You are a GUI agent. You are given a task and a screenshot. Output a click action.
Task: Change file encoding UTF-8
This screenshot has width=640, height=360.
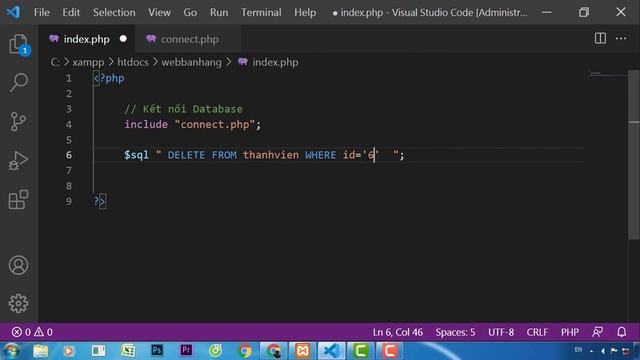click(x=501, y=332)
